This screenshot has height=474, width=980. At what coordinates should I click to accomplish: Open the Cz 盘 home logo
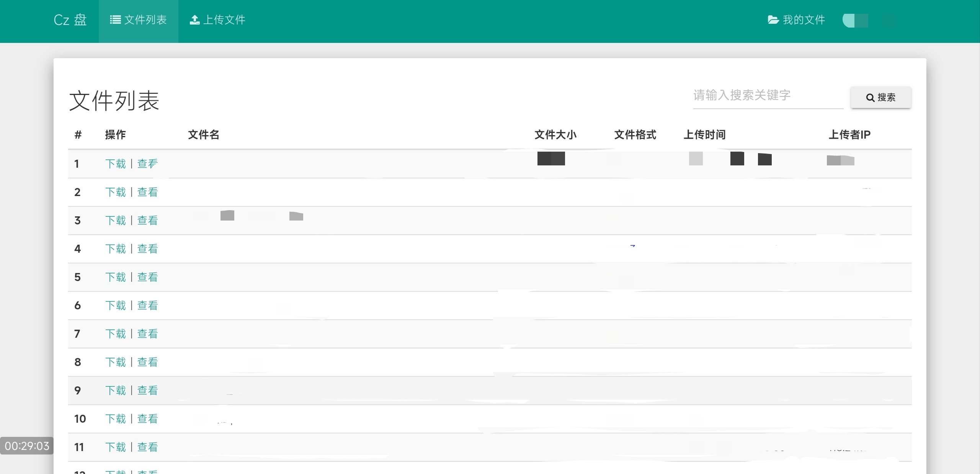(70, 20)
